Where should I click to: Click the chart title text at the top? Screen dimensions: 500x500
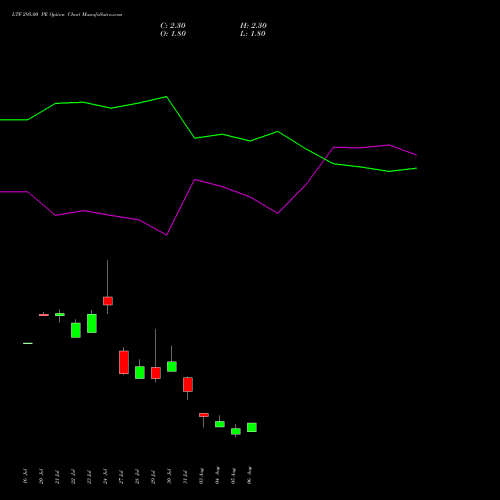(x=67, y=15)
